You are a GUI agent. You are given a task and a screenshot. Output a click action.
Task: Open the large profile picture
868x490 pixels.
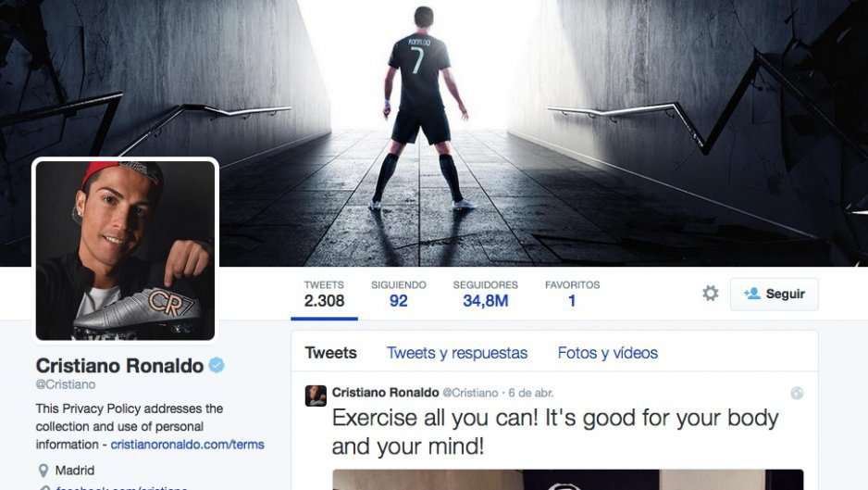(125, 250)
